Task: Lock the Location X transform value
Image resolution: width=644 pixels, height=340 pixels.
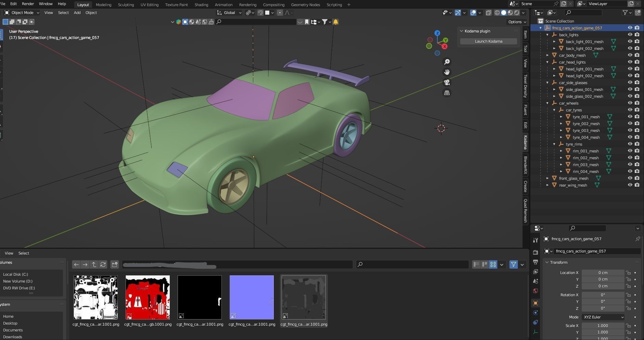Action: (628, 273)
